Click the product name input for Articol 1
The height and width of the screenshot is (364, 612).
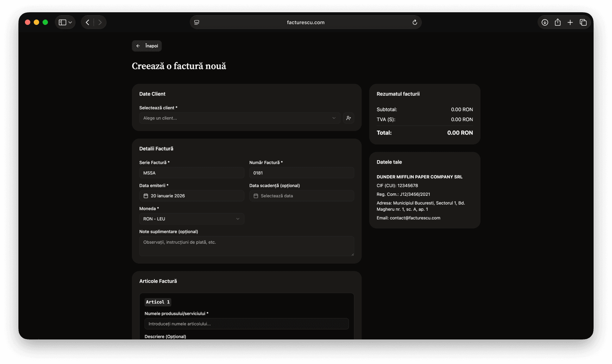pos(246,324)
